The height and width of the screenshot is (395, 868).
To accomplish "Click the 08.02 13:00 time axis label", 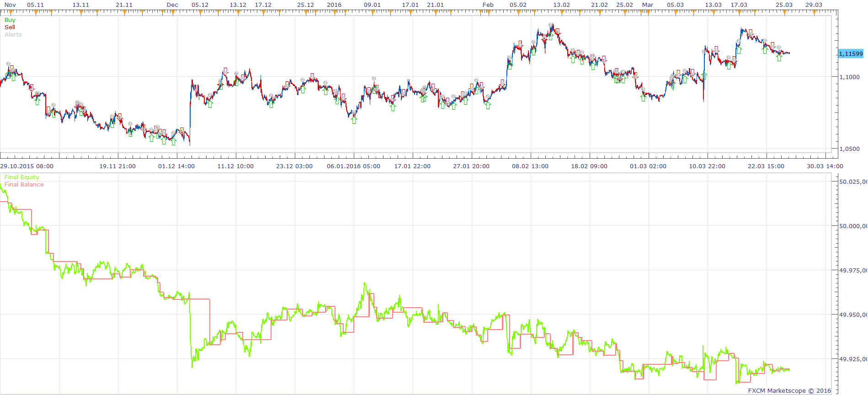I will [530, 166].
